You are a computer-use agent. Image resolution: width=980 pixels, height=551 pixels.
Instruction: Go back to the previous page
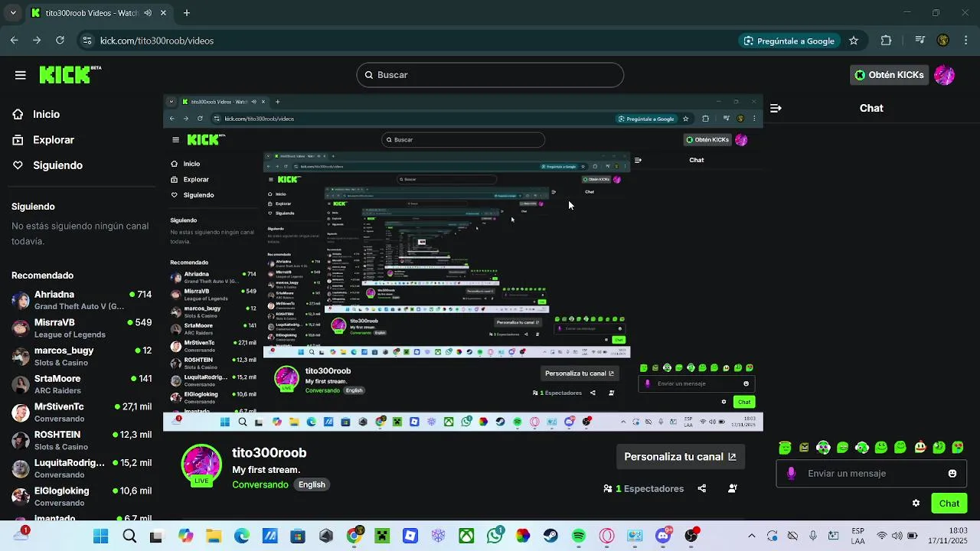pos(15,41)
